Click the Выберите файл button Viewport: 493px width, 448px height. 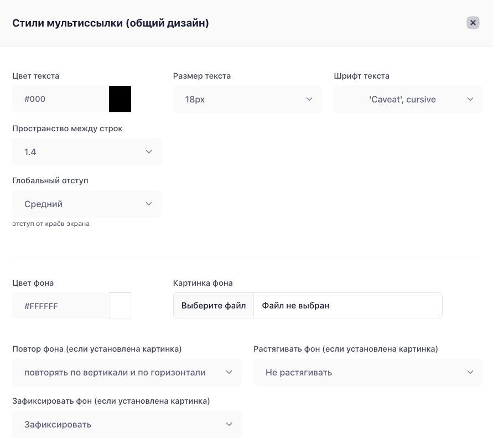pos(214,306)
